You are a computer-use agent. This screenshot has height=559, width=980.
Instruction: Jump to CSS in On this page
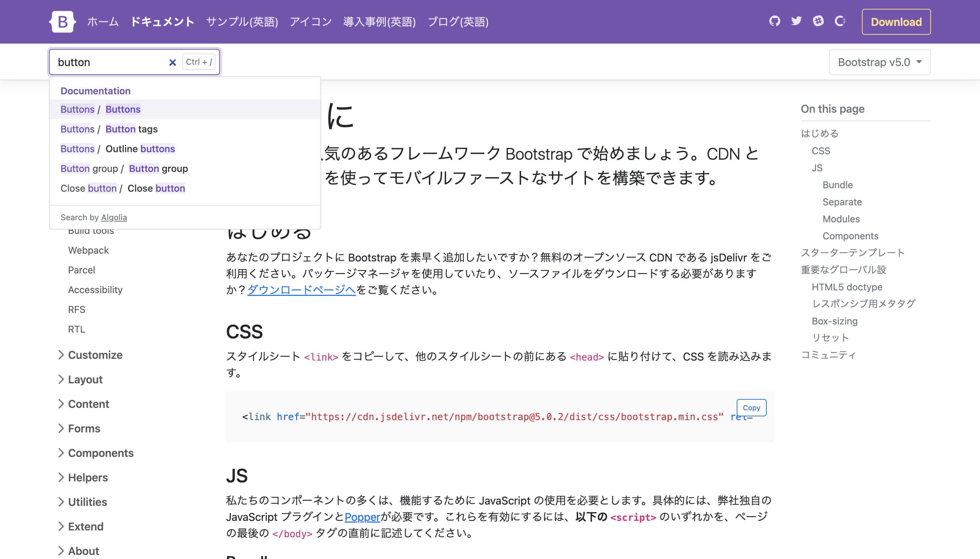pos(821,151)
